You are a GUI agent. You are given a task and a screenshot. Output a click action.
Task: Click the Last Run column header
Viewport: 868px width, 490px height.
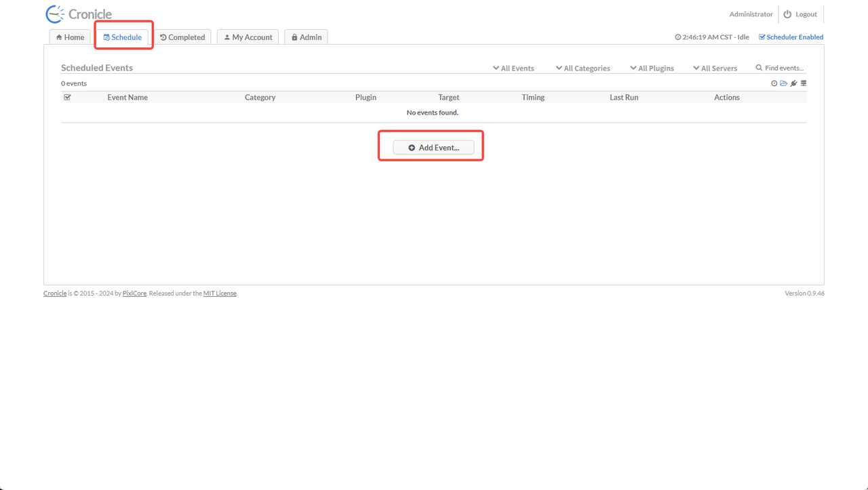click(624, 97)
